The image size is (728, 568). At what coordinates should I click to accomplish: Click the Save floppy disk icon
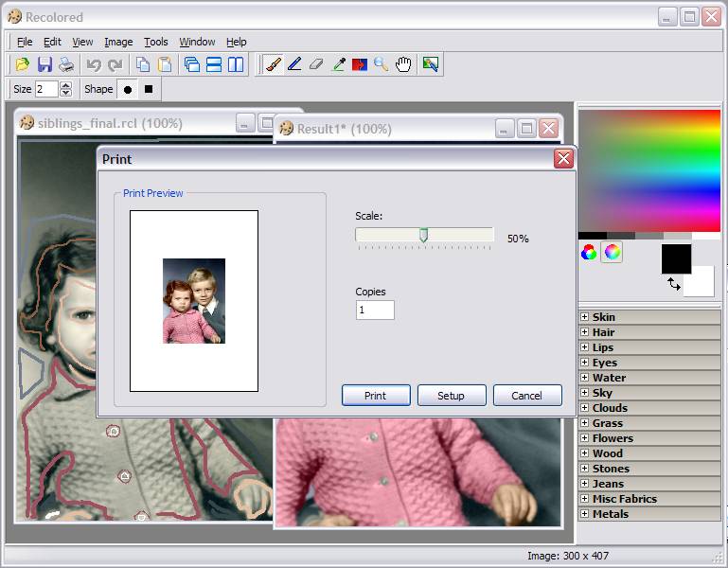(44, 64)
